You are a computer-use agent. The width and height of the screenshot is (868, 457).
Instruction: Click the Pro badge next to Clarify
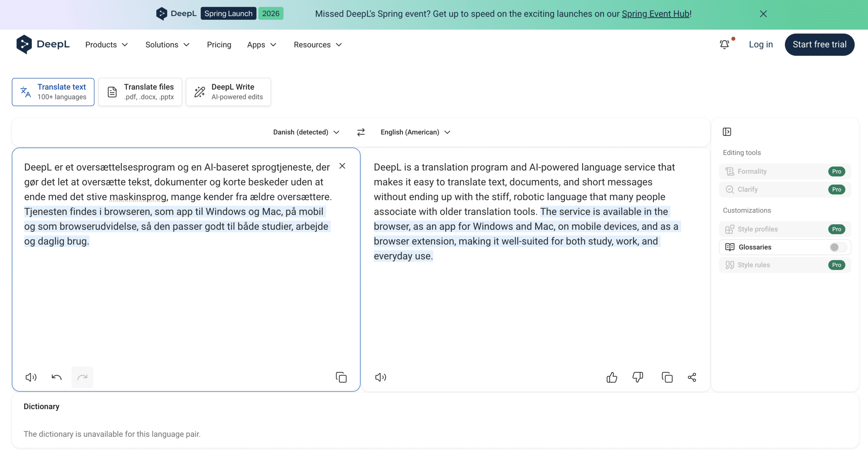[836, 189]
